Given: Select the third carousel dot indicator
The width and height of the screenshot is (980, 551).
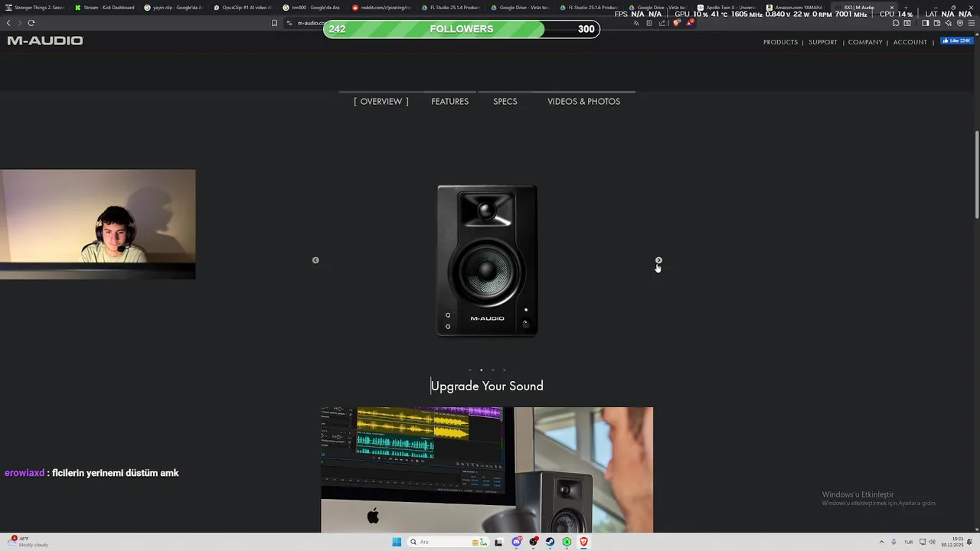Looking at the screenshot, I should pyautogui.click(x=492, y=370).
